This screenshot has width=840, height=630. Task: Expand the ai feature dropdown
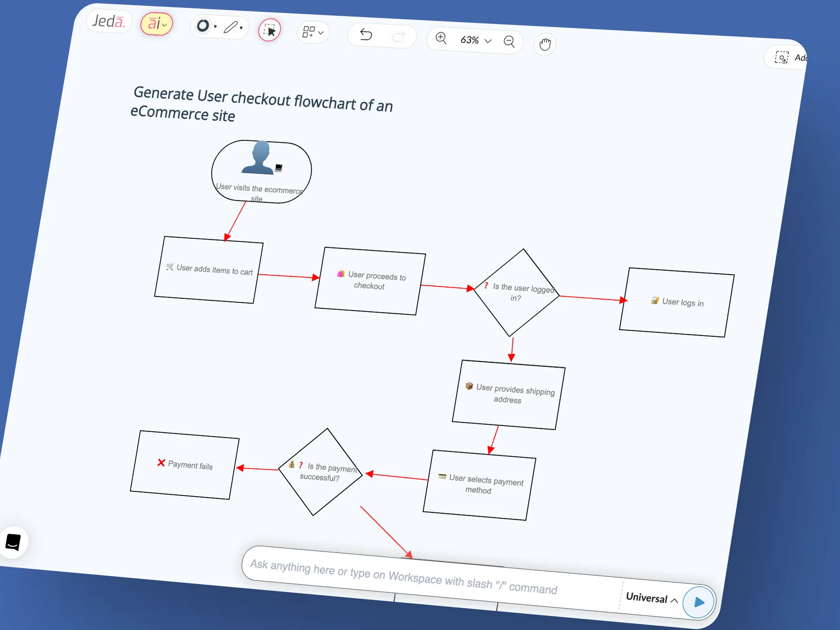(164, 25)
